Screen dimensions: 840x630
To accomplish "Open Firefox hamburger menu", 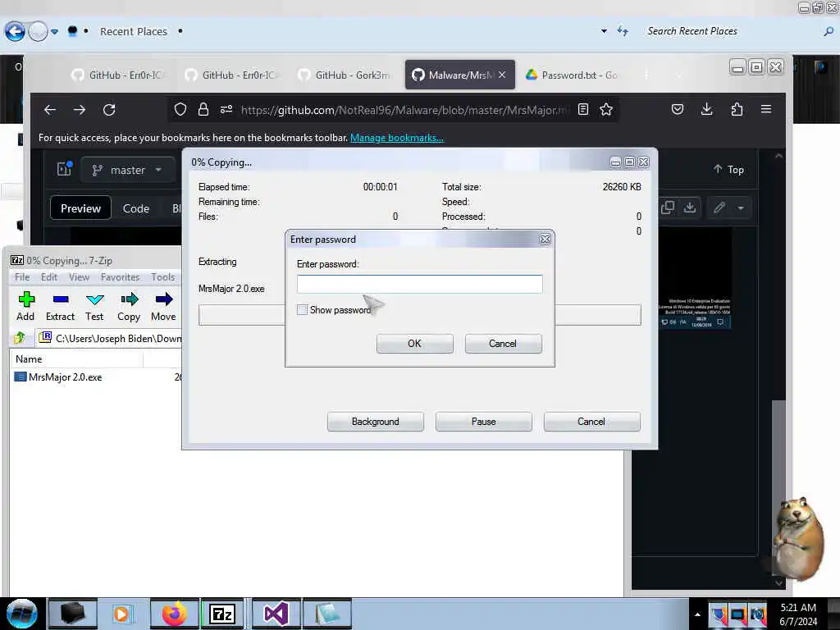I will coord(766,109).
